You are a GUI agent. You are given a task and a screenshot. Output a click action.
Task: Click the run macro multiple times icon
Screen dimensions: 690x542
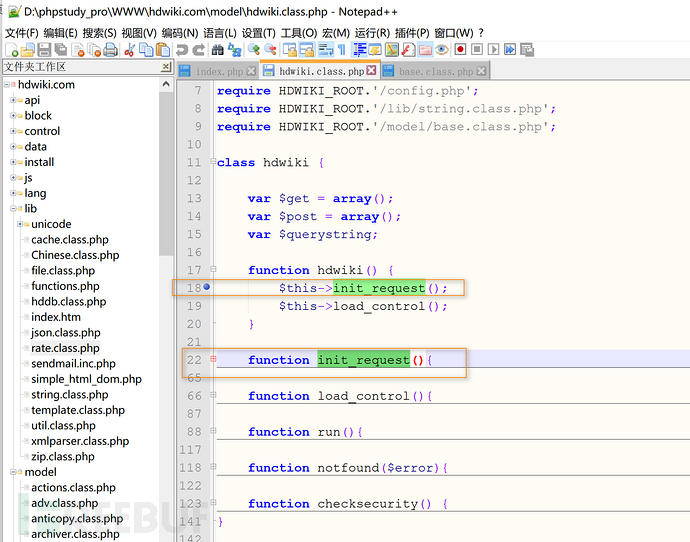[510, 49]
